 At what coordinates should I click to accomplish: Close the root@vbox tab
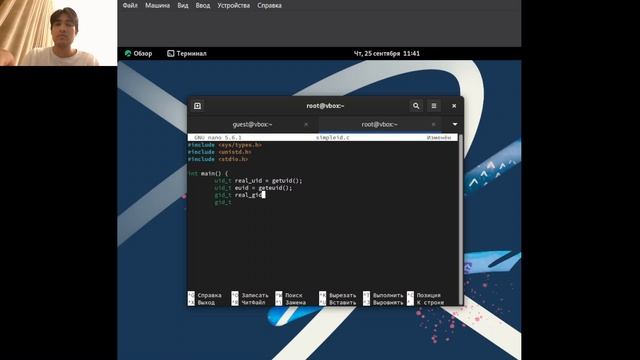(433, 124)
